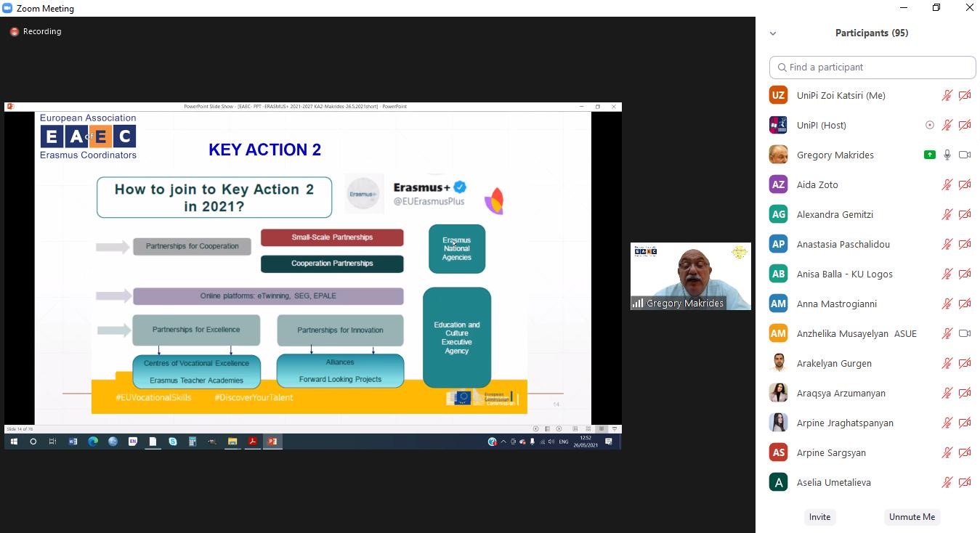Click the muted microphone icon for Arpine Sargsyan
The height and width of the screenshot is (533, 980).
click(x=947, y=452)
